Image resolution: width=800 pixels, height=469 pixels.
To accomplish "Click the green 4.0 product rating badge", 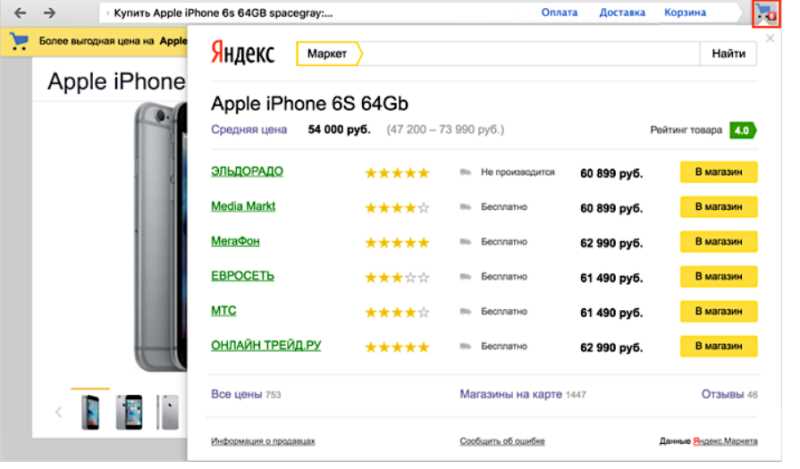I will point(743,130).
